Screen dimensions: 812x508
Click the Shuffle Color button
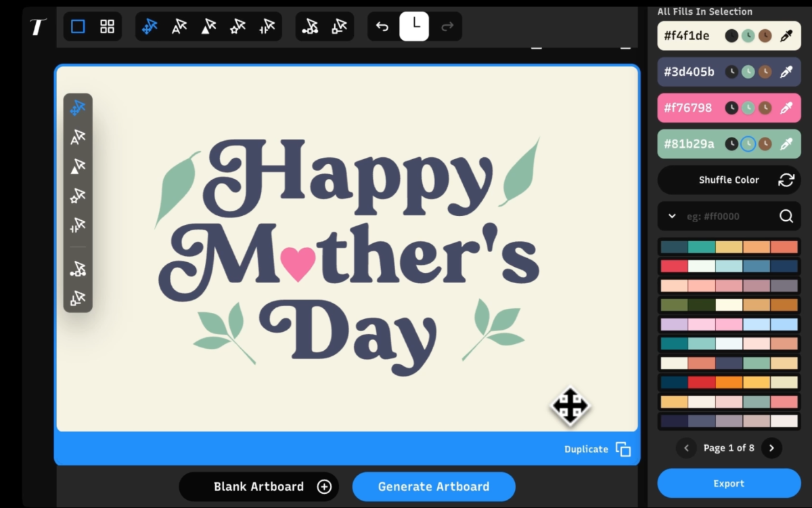(729, 180)
